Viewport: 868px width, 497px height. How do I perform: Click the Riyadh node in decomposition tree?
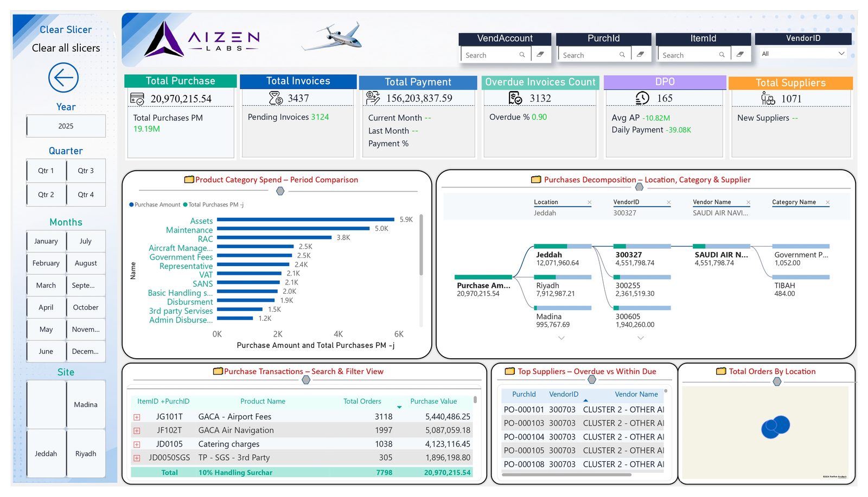pos(563,287)
